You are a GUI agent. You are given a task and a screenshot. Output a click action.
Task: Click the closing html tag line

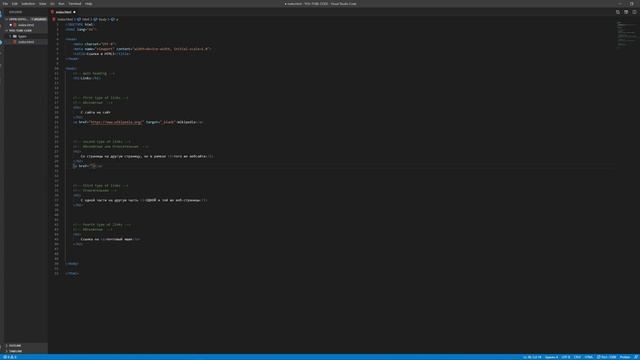pos(72,273)
